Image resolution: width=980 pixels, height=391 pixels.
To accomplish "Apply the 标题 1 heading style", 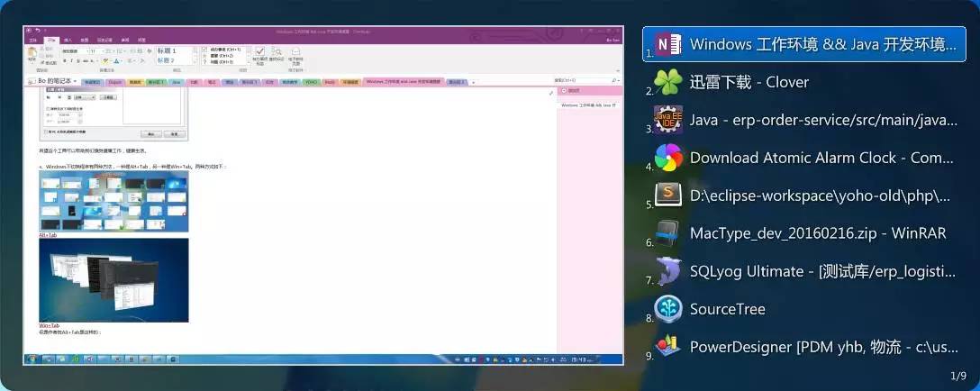I will coord(167,50).
